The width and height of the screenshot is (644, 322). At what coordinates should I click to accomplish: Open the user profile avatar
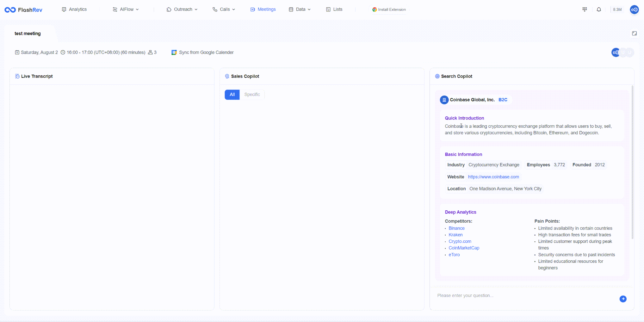634,9
